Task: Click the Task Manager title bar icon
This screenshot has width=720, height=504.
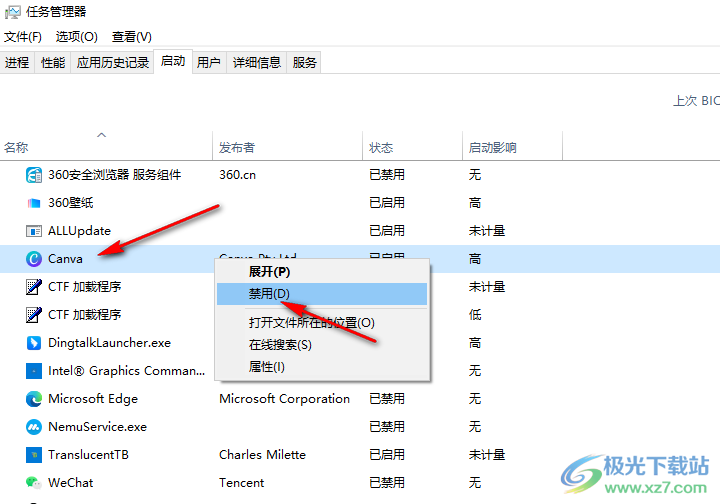Action: click(12, 12)
